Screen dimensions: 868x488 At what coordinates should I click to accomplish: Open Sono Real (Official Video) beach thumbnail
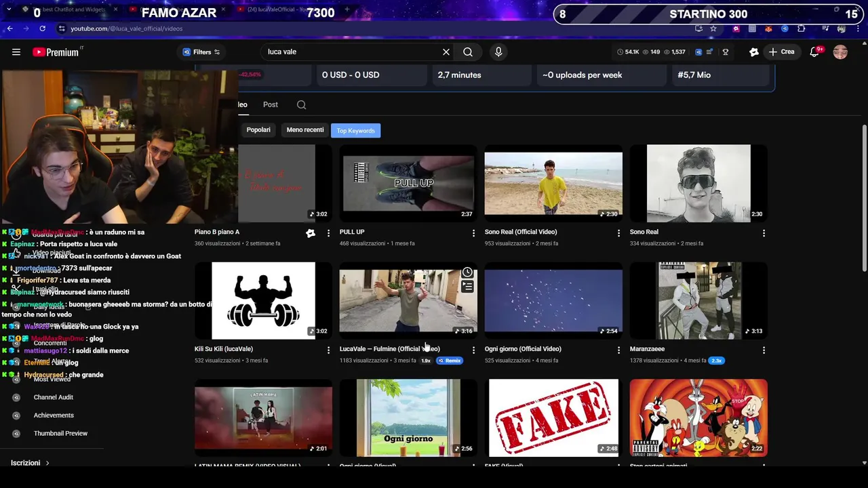pos(553,183)
